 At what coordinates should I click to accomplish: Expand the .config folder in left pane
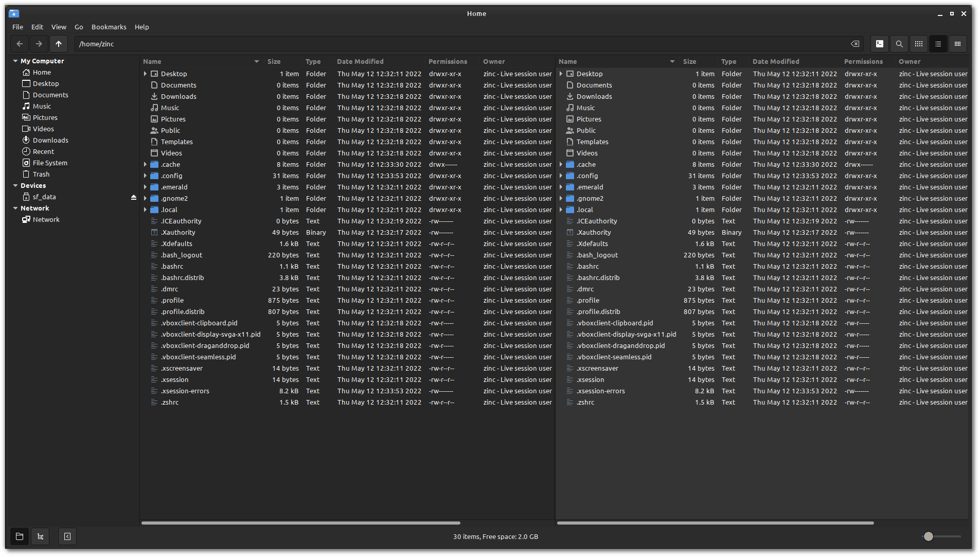pos(145,176)
